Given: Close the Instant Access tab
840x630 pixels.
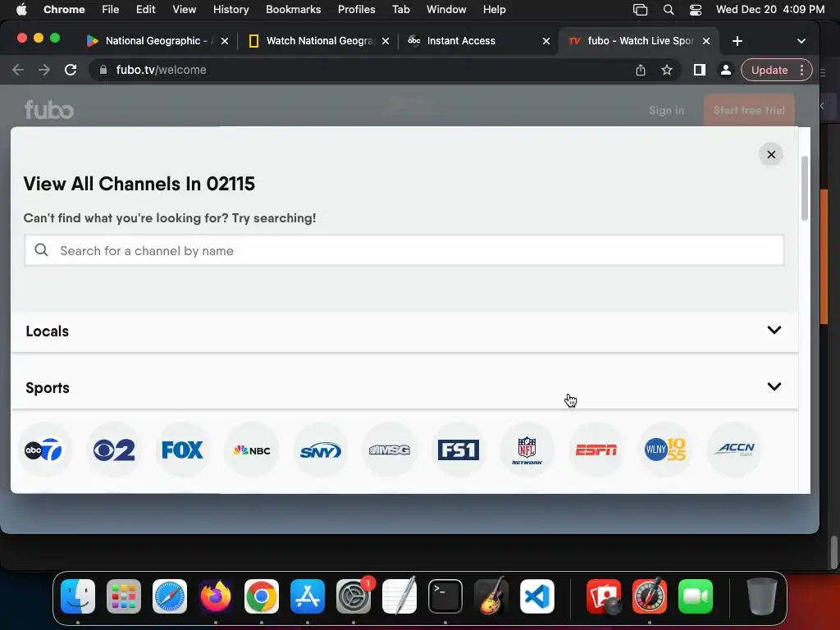Looking at the screenshot, I should coord(546,41).
